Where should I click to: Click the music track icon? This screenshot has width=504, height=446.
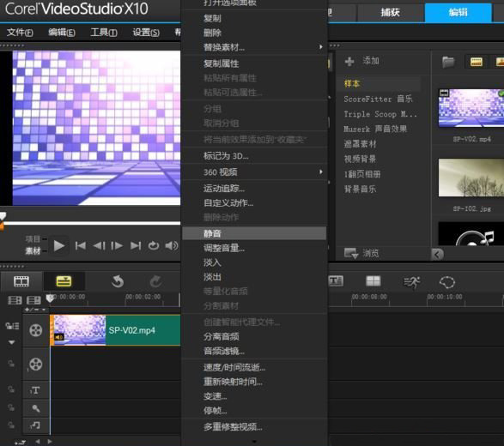35,425
